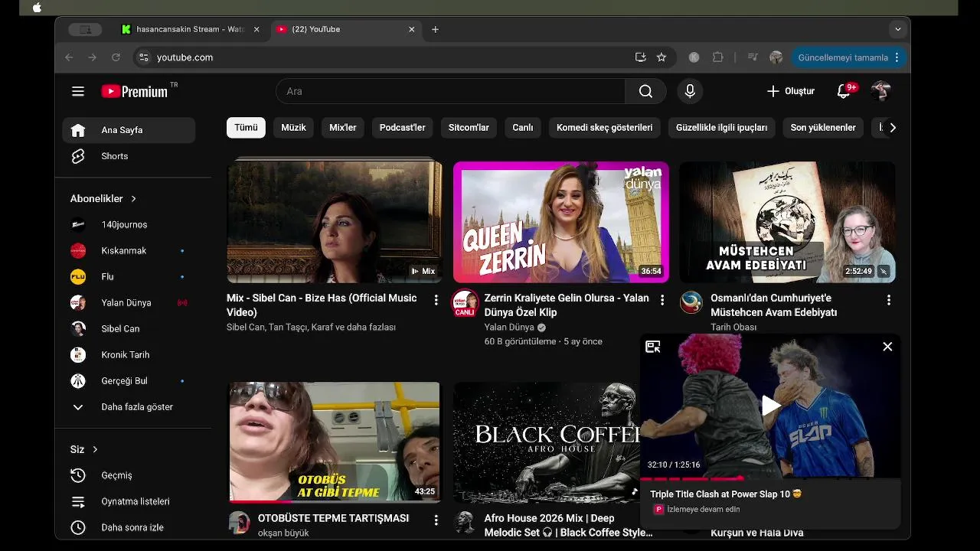Open options for Zerrin Kraliyete video

662,300
